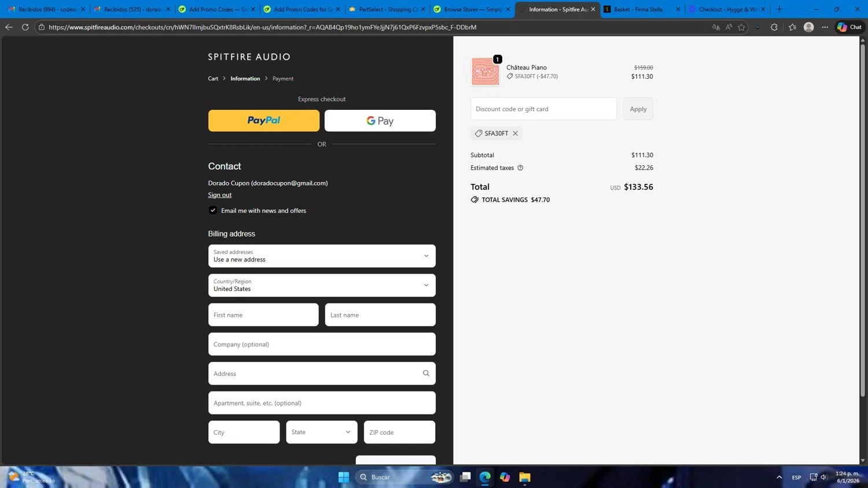Click the page vertical scrollbar
Image resolution: width=868 pixels, height=488 pixels.
pyautogui.click(x=863, y=220)
